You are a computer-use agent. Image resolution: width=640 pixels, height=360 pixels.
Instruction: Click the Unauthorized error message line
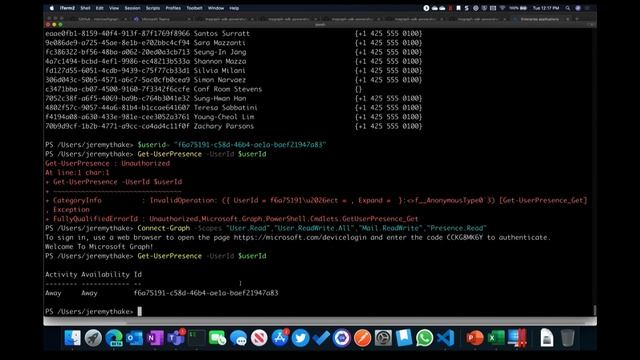coord(107,163)
